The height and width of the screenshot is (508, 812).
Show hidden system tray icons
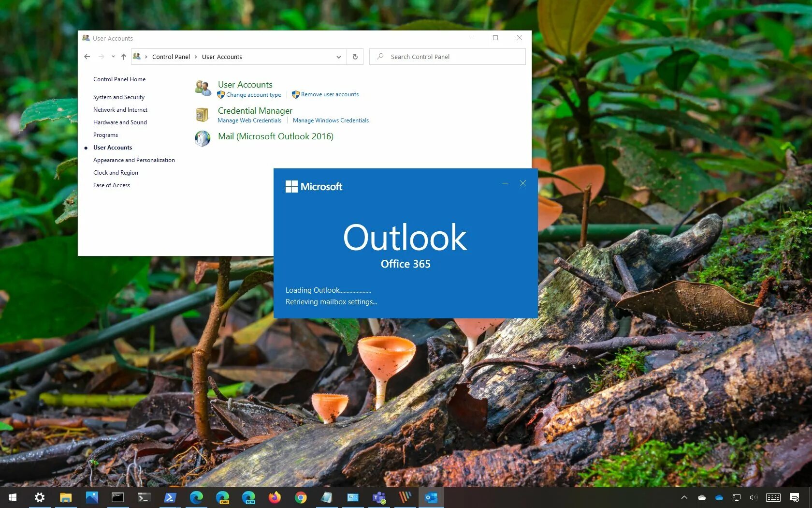click(x=684, y=497)
